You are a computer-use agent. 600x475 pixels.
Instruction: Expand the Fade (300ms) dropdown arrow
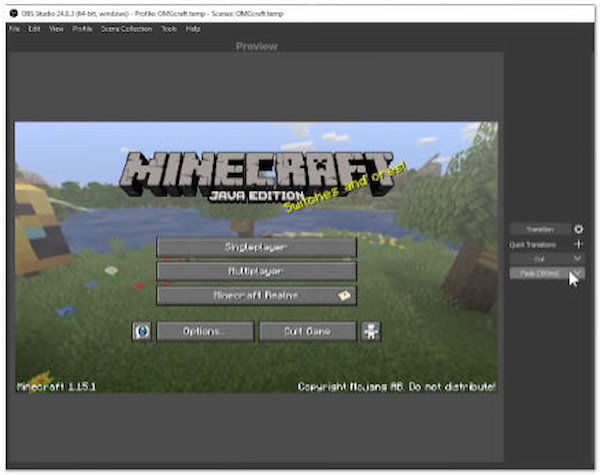577,272
